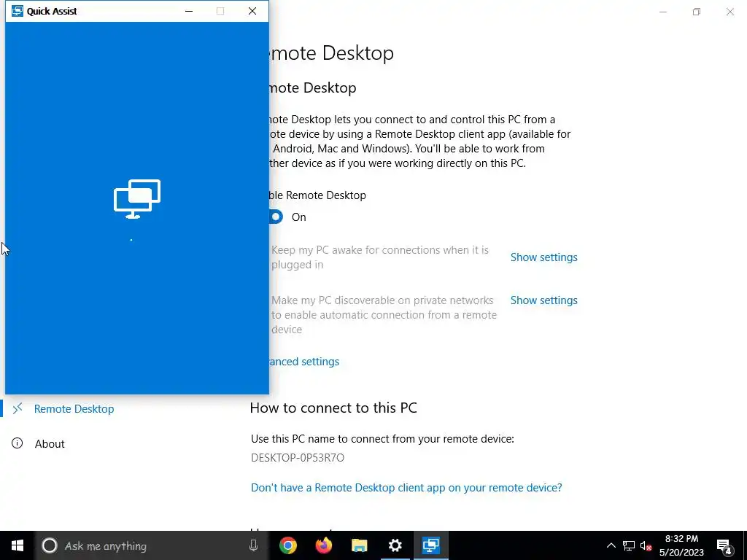Image resolution: width=747 pixels, height=560 pixels.
Task: Open File Explorer from the taskbar
Action: pos(360,545)
